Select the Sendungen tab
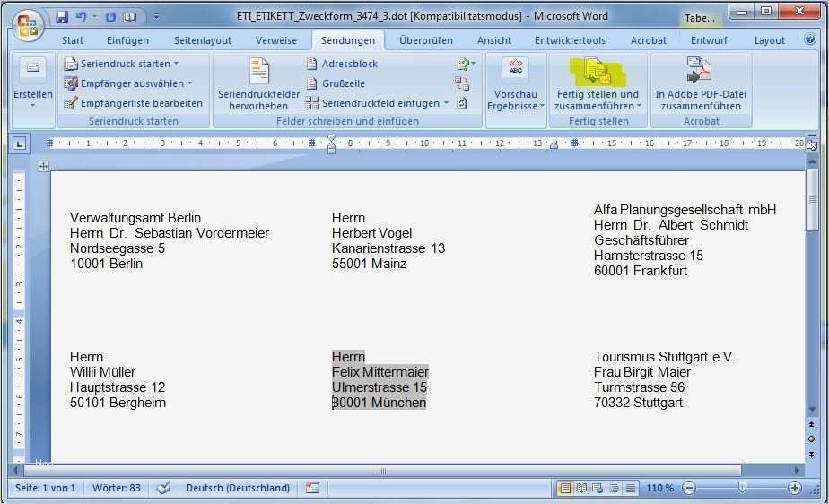 point(347,40)
